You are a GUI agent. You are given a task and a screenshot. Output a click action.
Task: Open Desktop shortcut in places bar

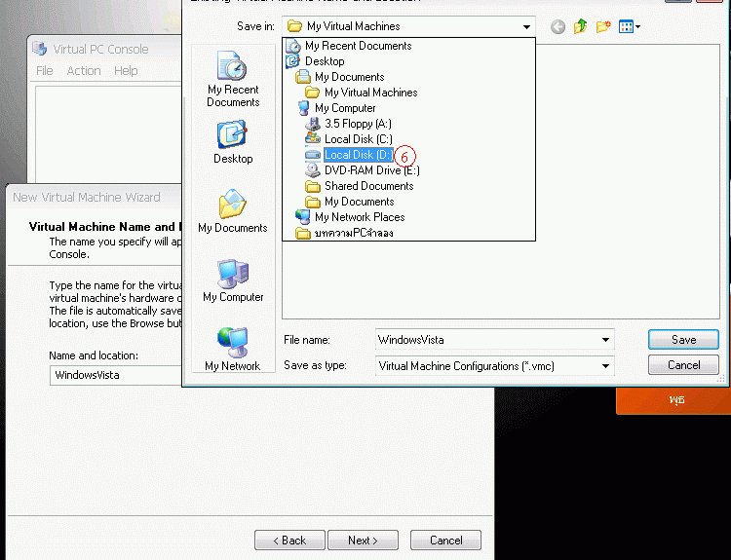coord(233,142)
